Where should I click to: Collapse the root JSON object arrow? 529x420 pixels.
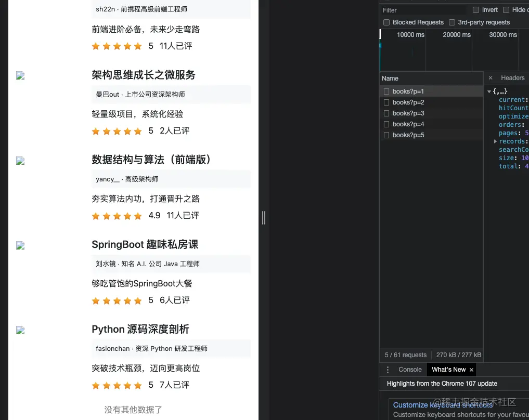point(489,91)
